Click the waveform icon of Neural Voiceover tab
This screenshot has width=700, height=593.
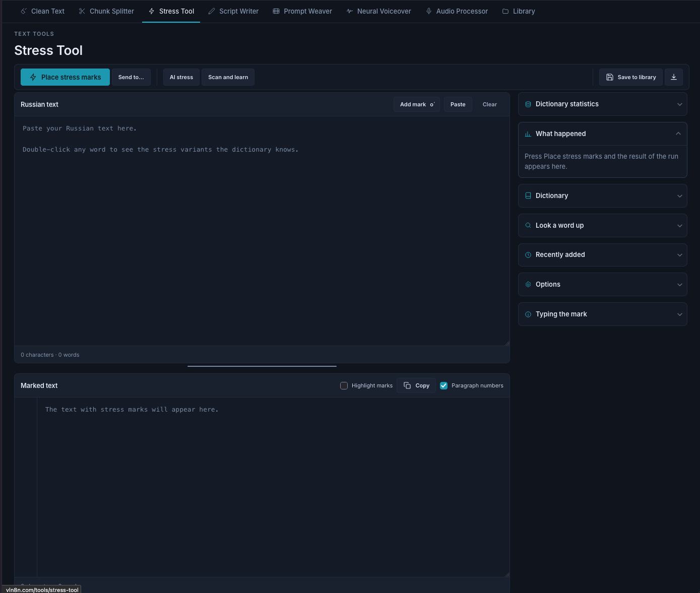point(350,11)
